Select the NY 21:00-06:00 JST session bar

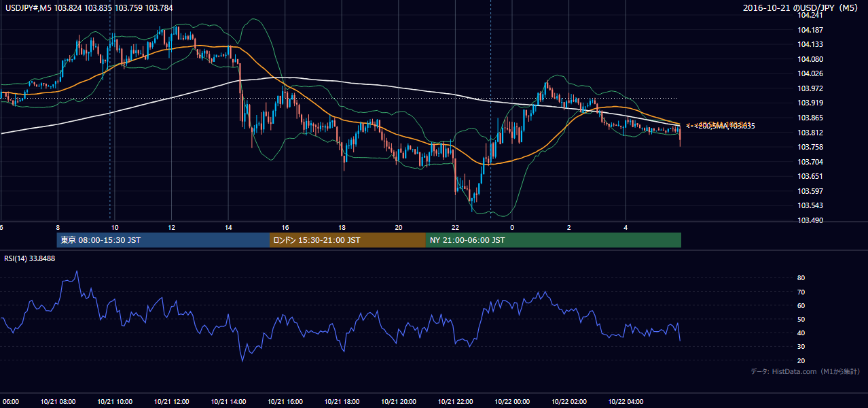point(554,240)
